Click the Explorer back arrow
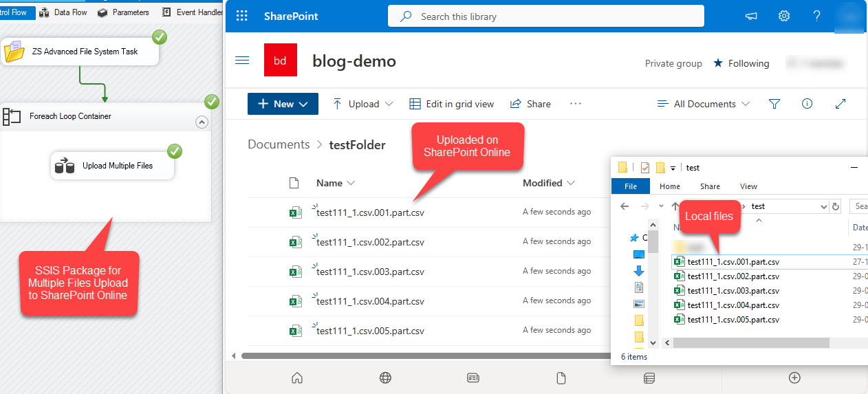Image resolution: width=868 pixels, height=394 pixels. [625, 206]
